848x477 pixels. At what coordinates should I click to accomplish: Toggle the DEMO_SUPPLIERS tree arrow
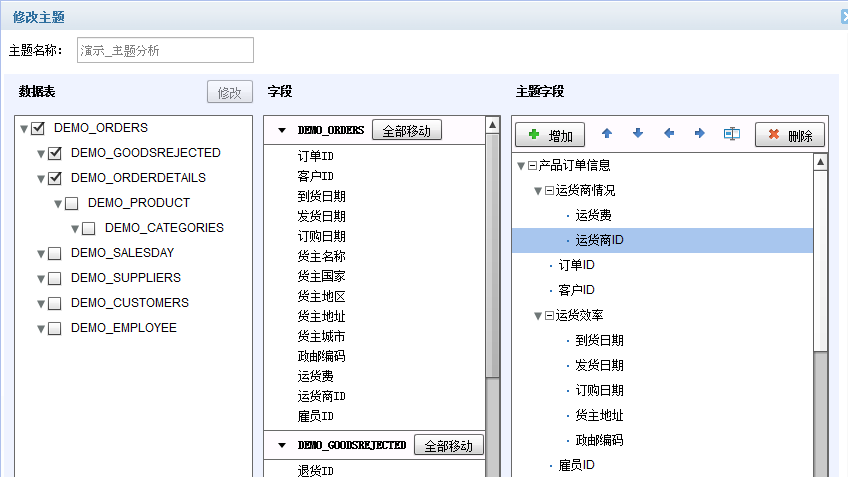point(41,279)
